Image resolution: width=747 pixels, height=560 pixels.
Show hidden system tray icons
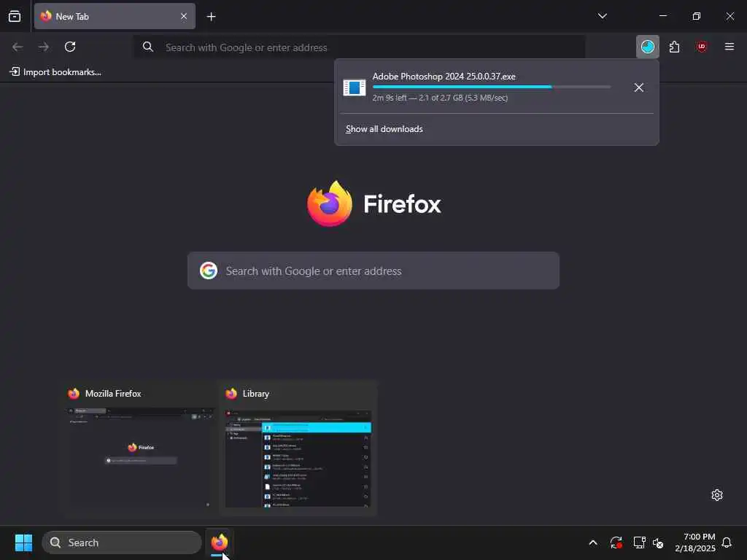tap(592, 542)
